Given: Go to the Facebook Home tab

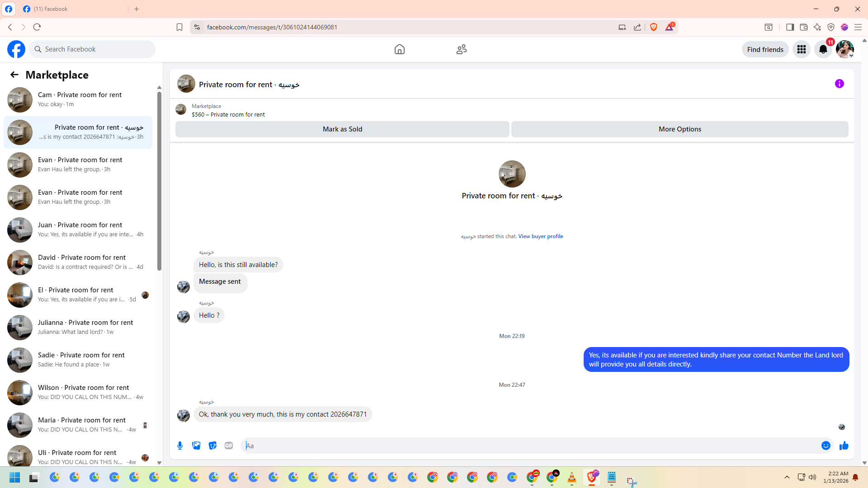Looking at the screenshot, I should click(x=399, y=49).
